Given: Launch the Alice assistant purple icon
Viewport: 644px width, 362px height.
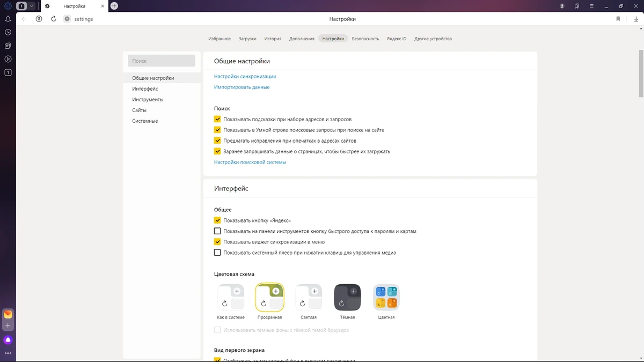Looking at the screenshot, I should point(8,339).
